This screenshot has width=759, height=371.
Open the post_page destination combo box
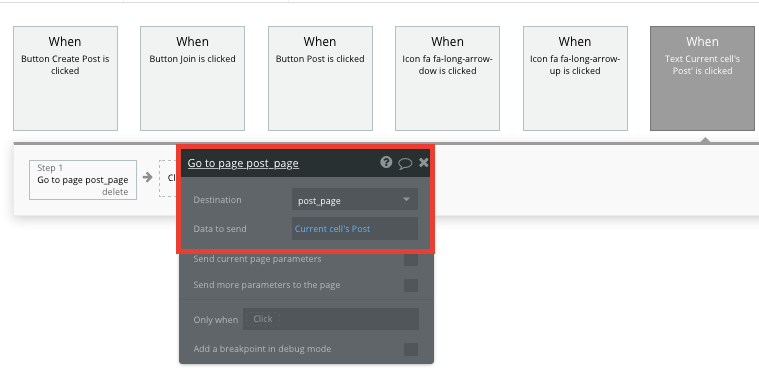(x=355, y=200)
